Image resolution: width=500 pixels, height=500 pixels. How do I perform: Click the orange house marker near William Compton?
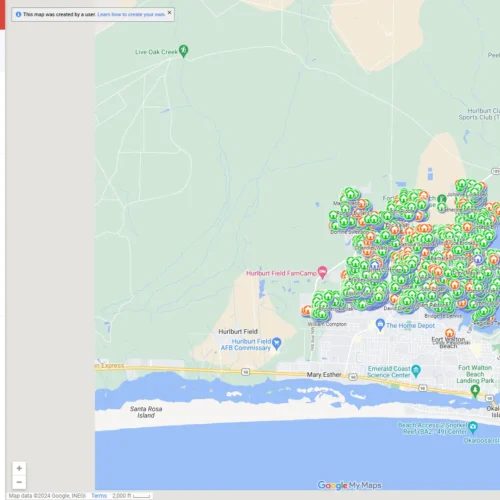click(x=306, y=310)
